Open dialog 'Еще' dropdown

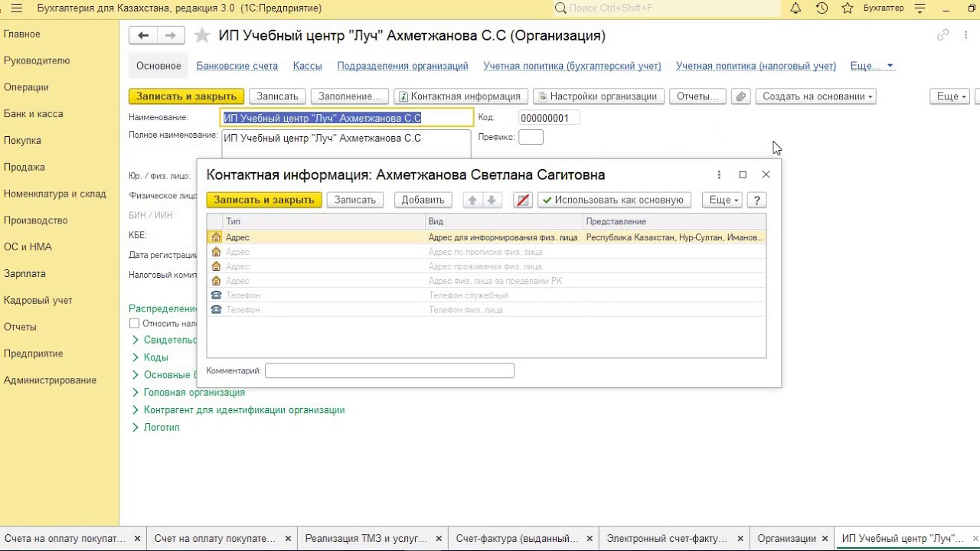point(723,200)
